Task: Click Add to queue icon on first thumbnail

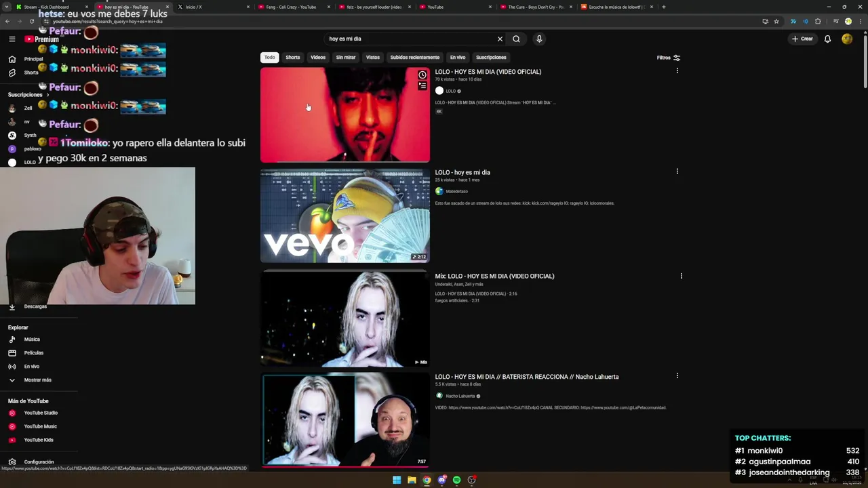Action: coord(422,86)
